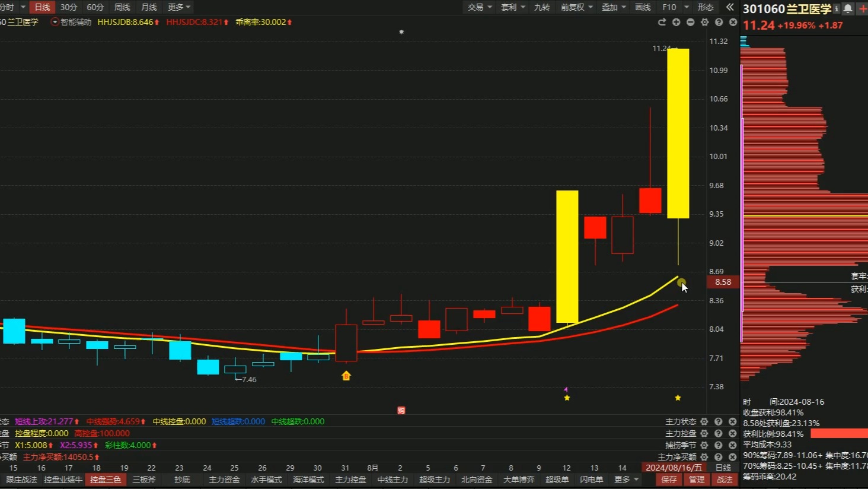Open chart settings gear near the top right
868x489 pixels.
point(704,22)
